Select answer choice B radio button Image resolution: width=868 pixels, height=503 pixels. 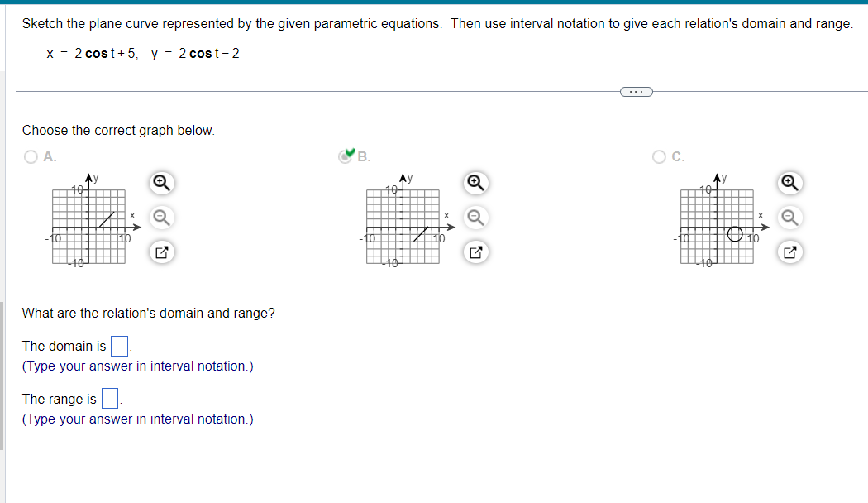point(345,157)
